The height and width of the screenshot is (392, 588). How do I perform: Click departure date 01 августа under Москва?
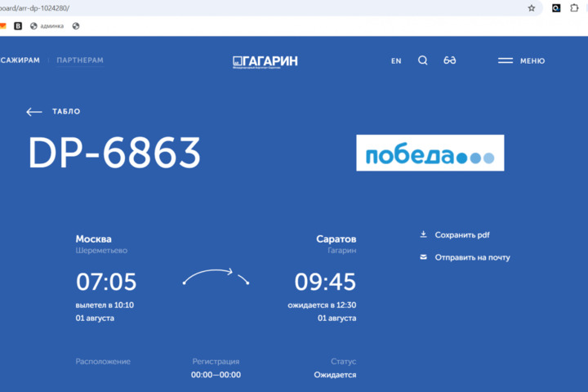[x=95, y=318]
